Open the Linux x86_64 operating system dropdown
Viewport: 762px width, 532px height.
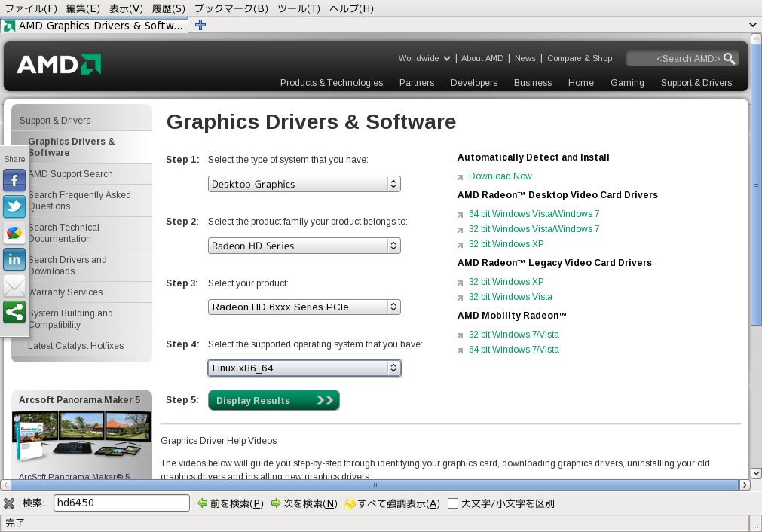coord(304,368)
